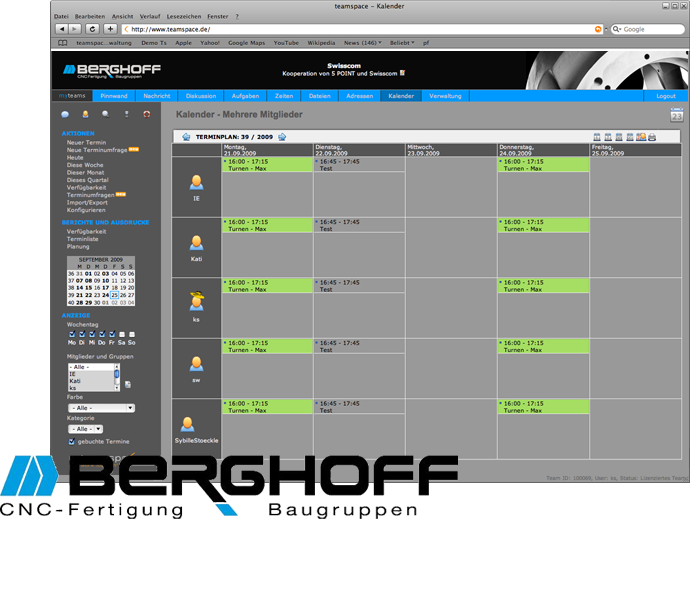Image resolution: width=690 pixels, height=600 pixels.
Task: Click Logout button
Action: tap(666, 96)
